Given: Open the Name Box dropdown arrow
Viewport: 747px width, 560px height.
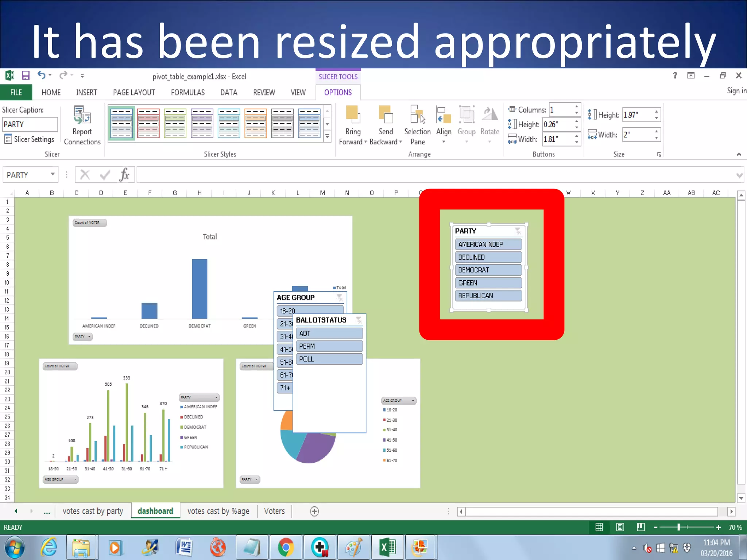Looking at the screenshot, I should 53,174.
